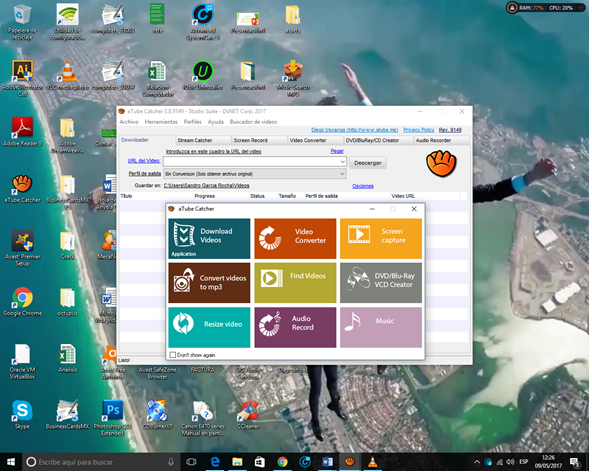Open the Perfil de salida combo box

[x=256, y=174]
